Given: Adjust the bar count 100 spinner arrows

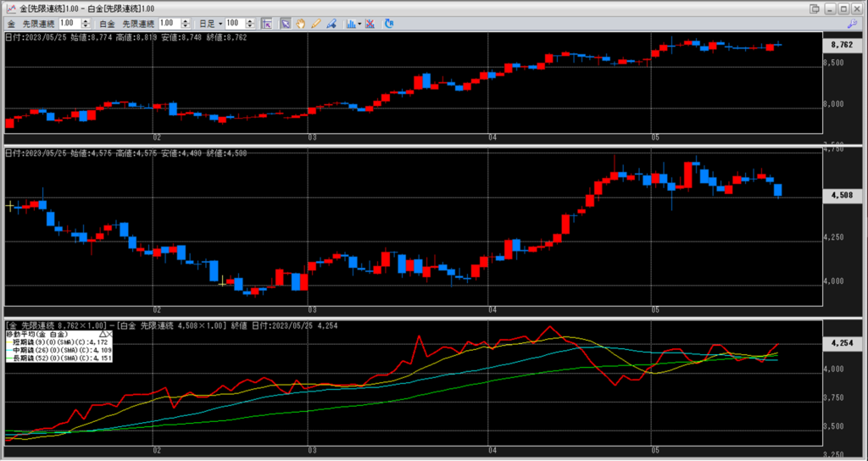Looking at the screenshot, I should (x=250, y=23).
